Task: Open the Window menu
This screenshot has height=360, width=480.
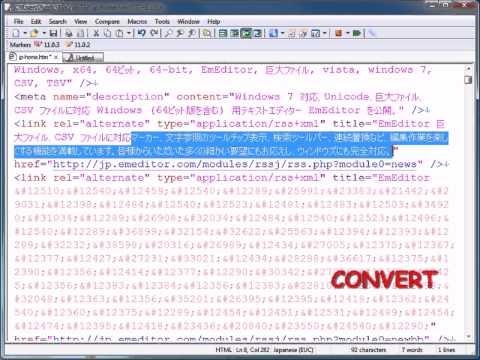Action: tap(188, 22)
